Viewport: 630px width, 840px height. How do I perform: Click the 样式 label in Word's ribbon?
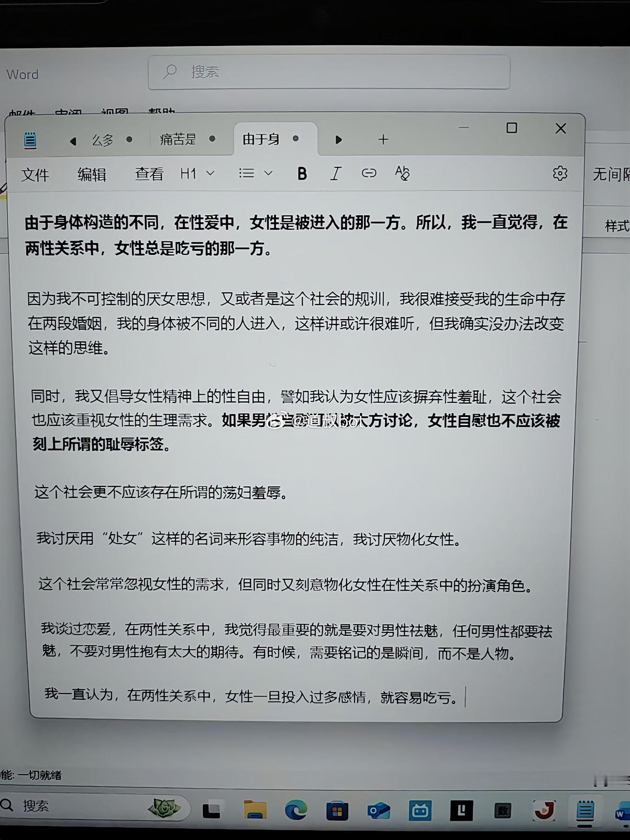tap(617, 226)
